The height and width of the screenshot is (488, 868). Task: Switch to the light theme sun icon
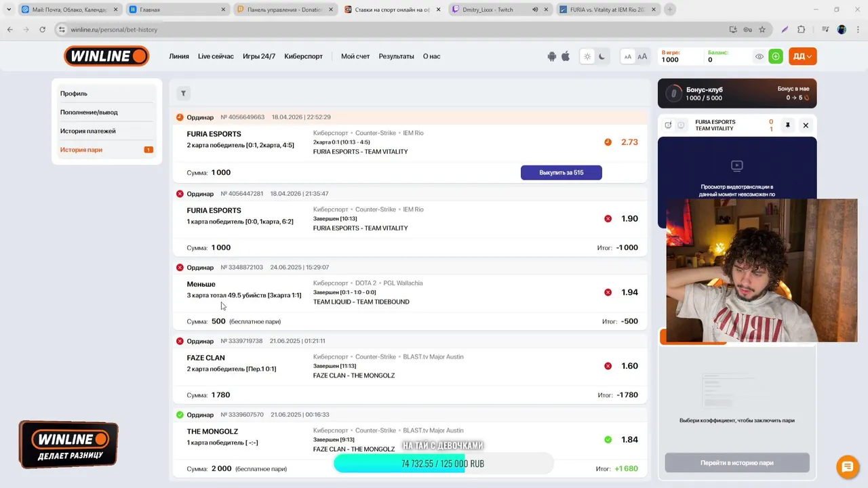[587, 57]
